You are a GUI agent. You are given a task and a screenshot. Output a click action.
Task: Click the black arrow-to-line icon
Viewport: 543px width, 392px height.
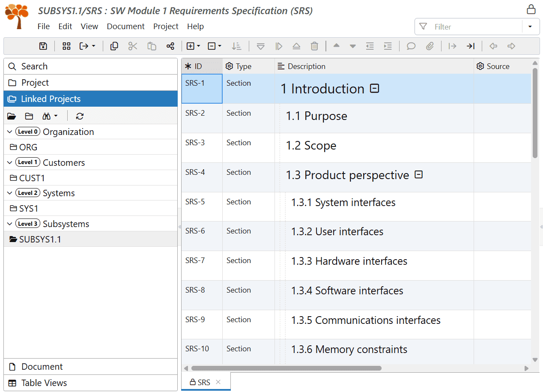coord(471,46)
